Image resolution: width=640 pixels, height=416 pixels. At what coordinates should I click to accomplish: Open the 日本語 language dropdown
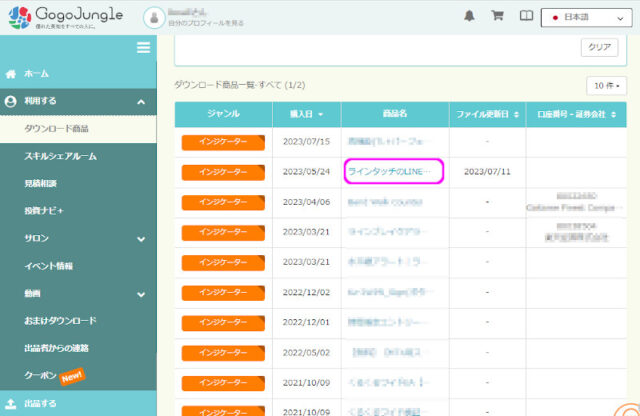(589, 17)
